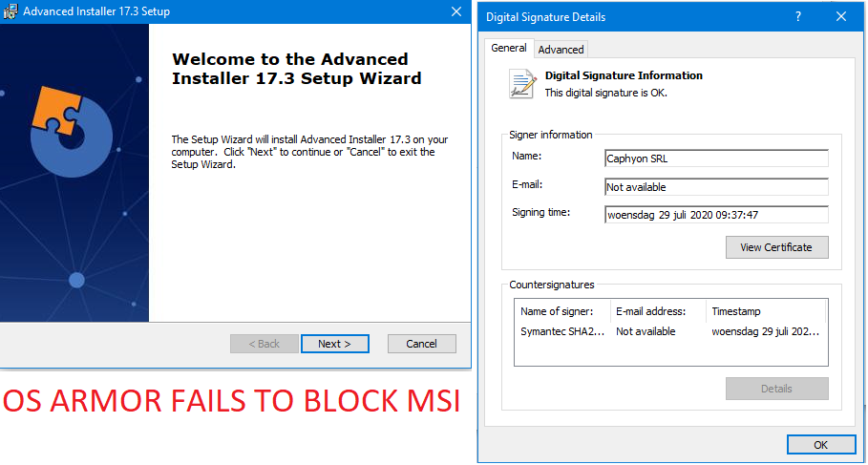Click the disabled Back button in Setup wizard
The height and width of the screenshot is (465, 868).
coord(265,344)
